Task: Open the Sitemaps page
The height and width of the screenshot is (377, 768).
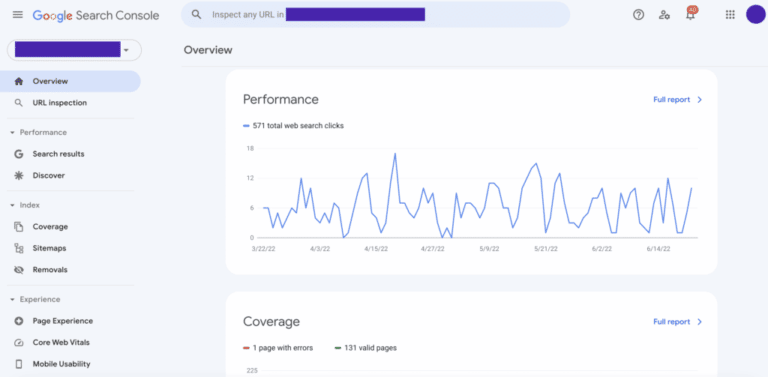Action: coord(70,248)
